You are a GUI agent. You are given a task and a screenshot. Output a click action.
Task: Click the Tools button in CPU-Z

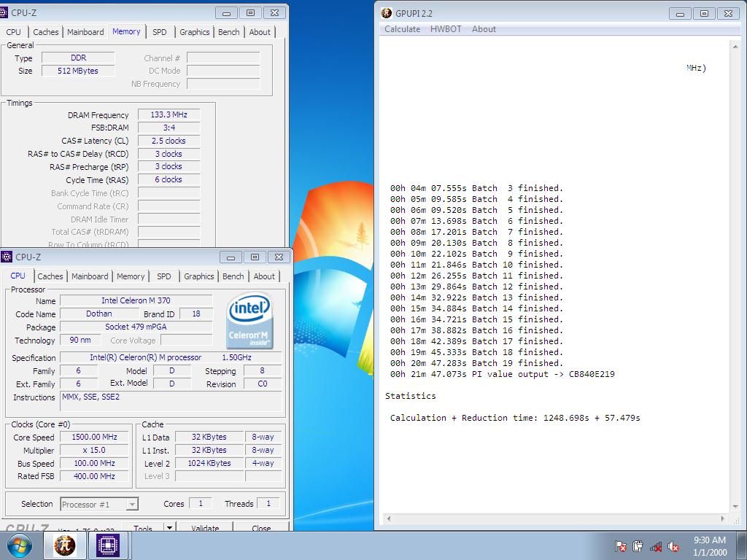(143, 526)
